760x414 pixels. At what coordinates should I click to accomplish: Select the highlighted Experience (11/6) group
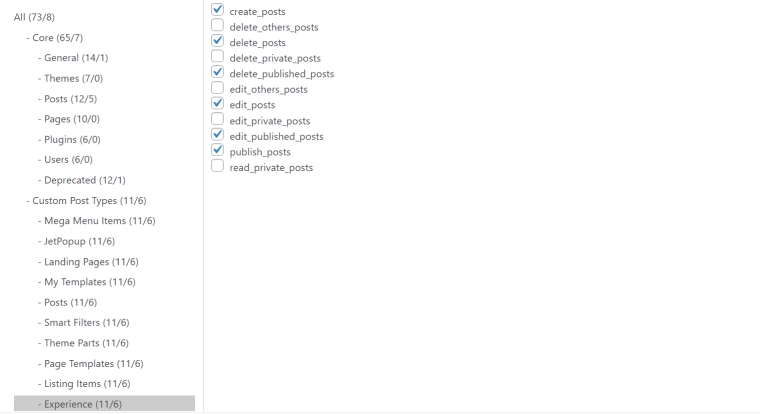click(x=104, y=404)
